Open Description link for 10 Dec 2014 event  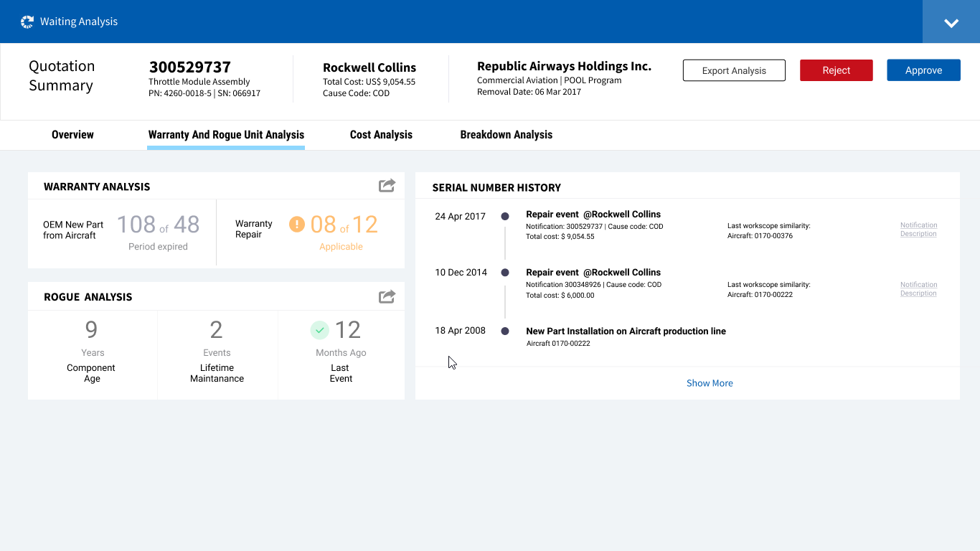[918, 293]
